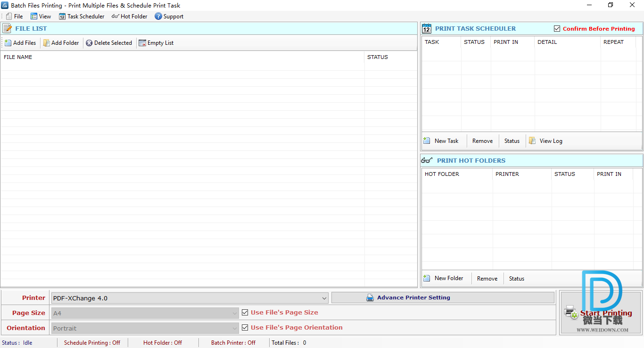Uncheck Use File's Page Orientation
This screenshot has width=644, height=348.
point(245,327)
